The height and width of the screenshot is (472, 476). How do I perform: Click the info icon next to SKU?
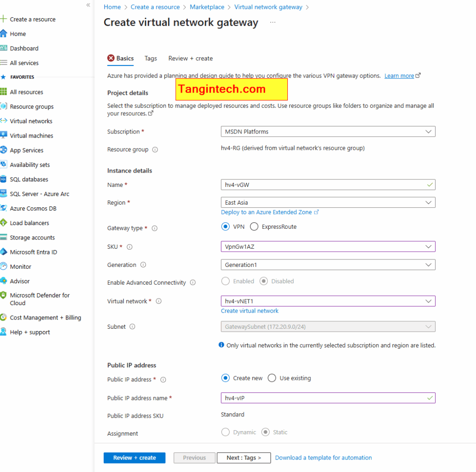coord(130,247)
